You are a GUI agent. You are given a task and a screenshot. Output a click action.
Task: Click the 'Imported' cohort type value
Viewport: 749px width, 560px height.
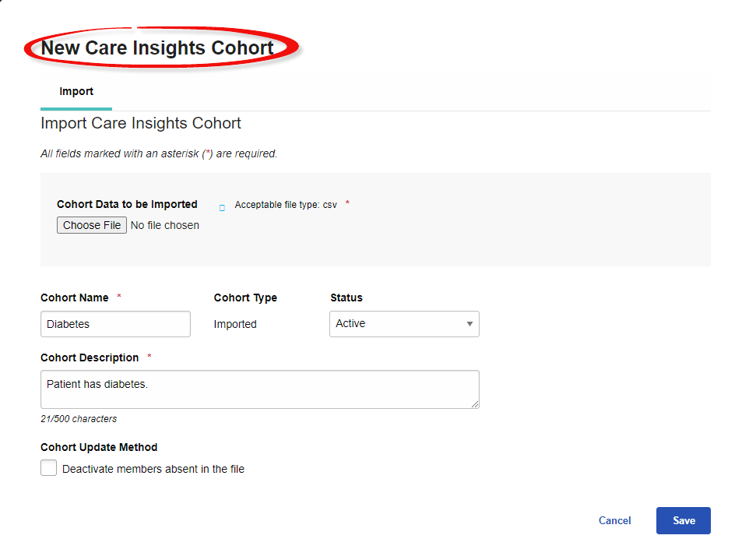click(235, 324)
